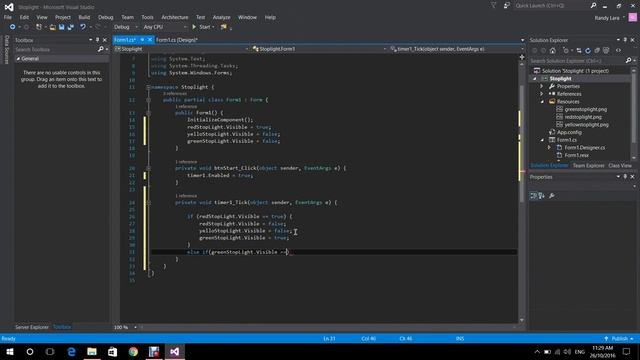Open the Windows Start menu
640x360 pixels.
pos(10,351)
